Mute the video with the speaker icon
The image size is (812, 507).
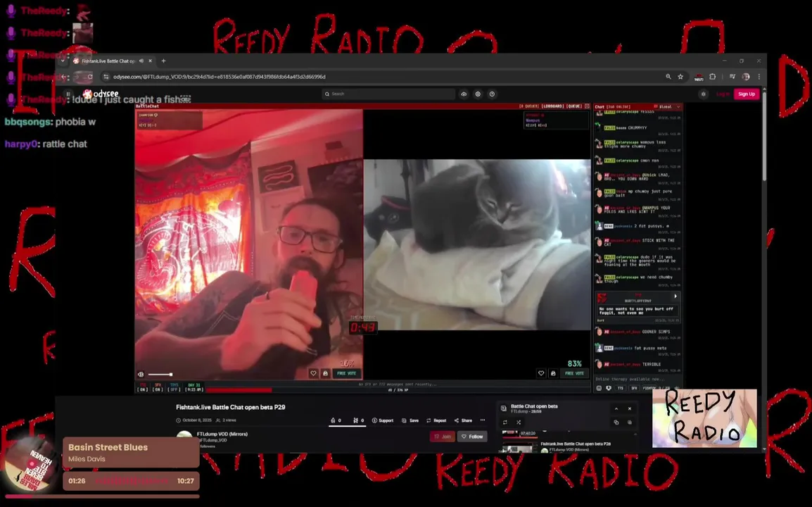coord(141,375)
